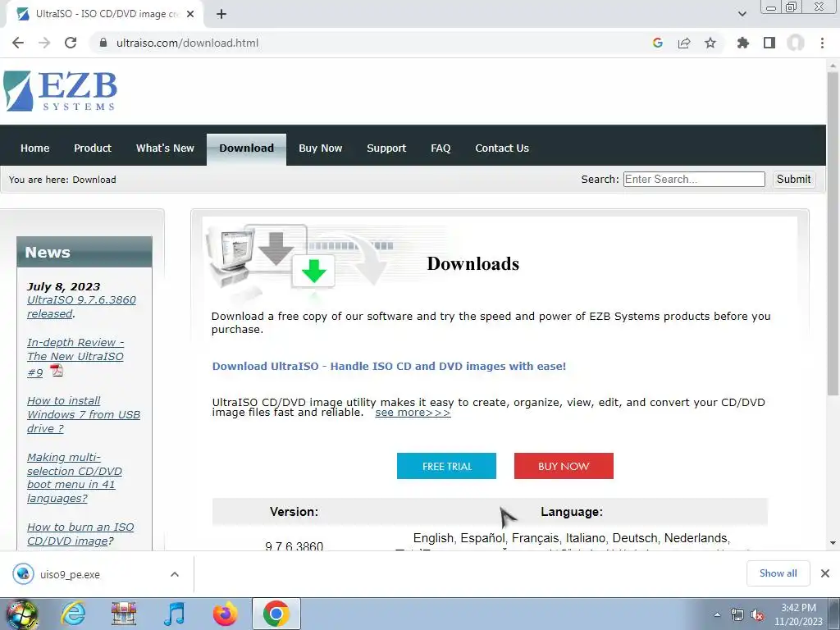This screenshot has width=840, height=630.
Task: Open the Windows Start button
Action: (x=21, y=614)
